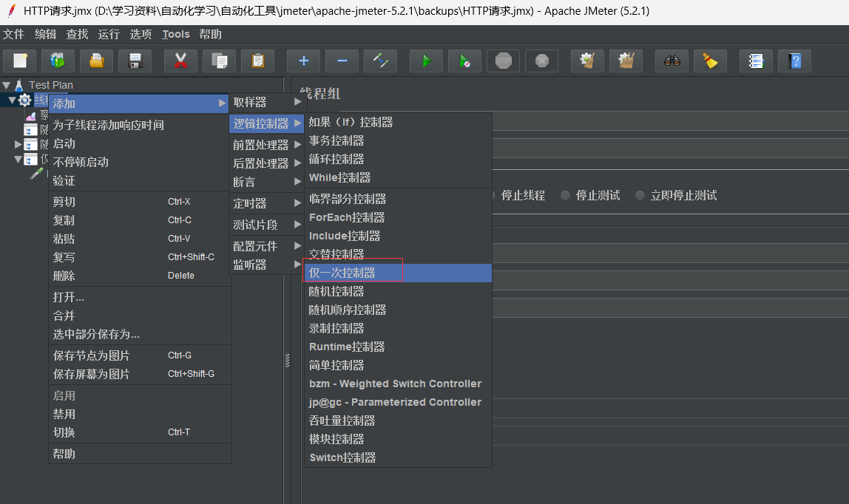This screenshot has height=504, width=849.
Task: Click 复制 in context menu
Action: 141,220
